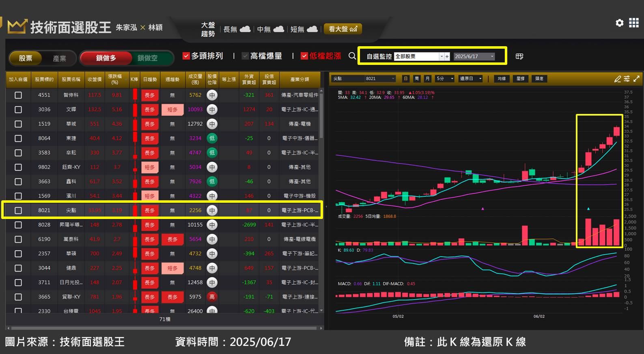Click the 長多 weekly trend tag for 6190
Viewport: 644px width, 354px height.
tap(172, 239)
